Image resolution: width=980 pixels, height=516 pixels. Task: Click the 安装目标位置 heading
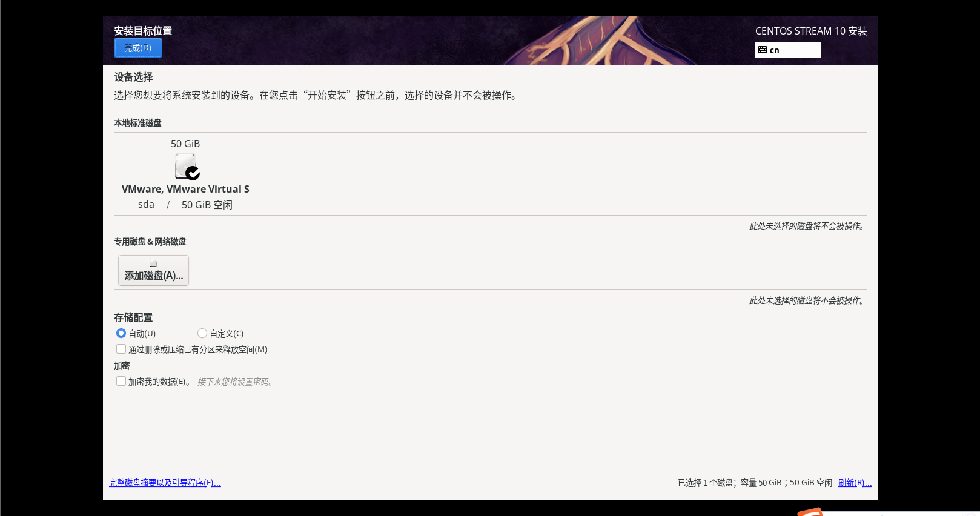click(143, 31)
